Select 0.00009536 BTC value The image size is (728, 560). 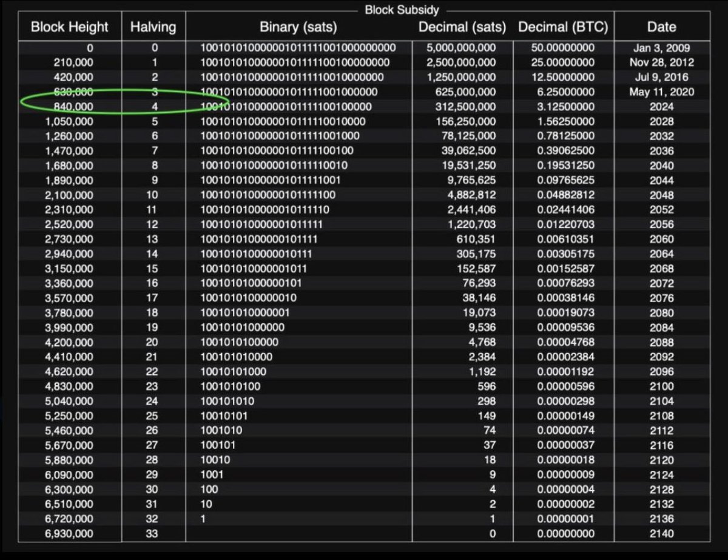(x=566, y=328)
